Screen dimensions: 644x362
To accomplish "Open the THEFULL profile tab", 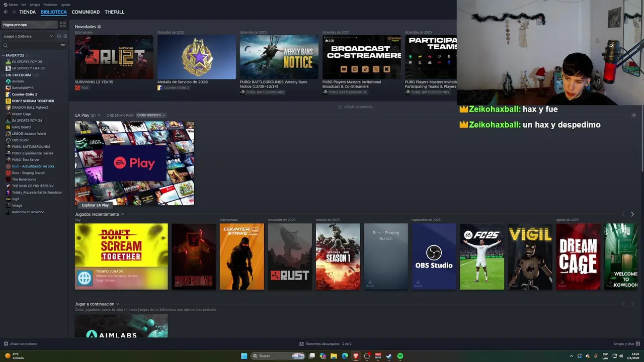I will coord(114,12).
